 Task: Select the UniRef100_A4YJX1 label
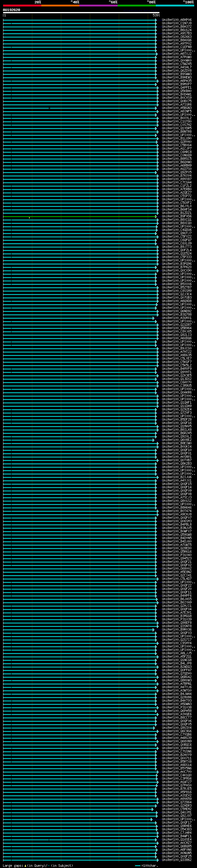(177, 481)
